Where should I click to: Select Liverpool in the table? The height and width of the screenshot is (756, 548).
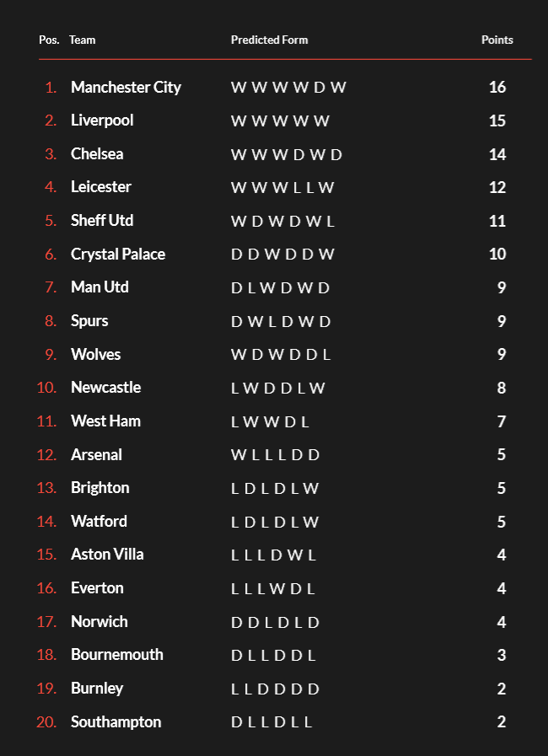[102, 121]
